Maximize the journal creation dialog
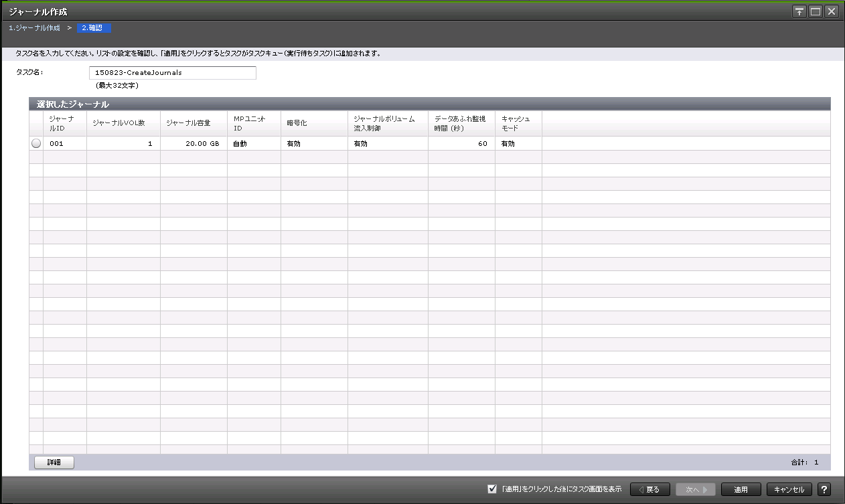 816,11
